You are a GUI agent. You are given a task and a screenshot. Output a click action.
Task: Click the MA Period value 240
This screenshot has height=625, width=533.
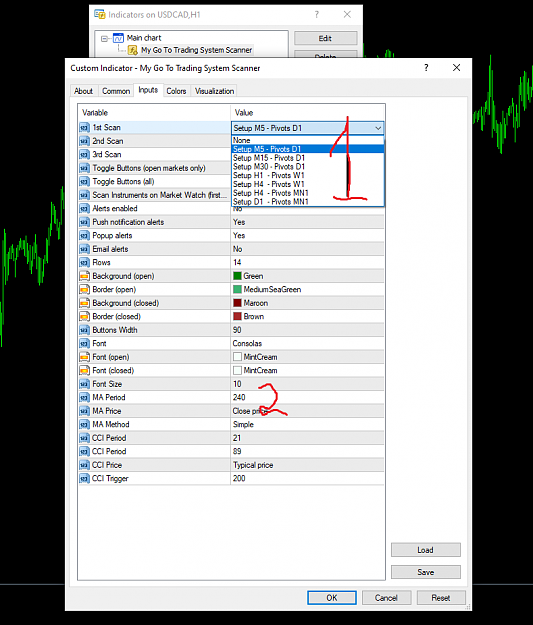point(239,397)
